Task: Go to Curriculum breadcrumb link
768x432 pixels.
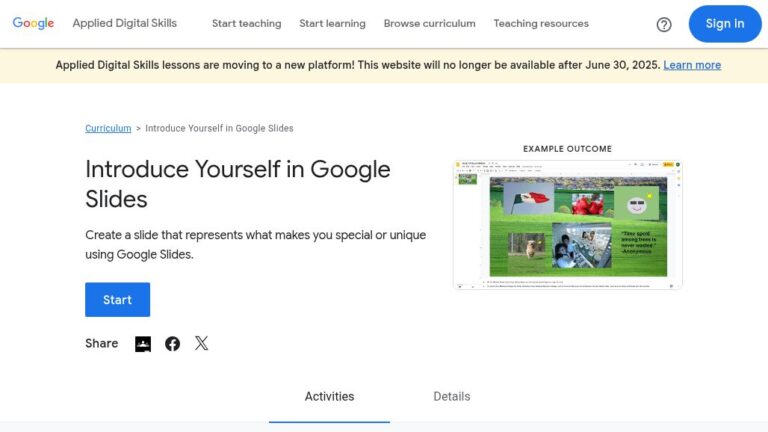Action: [108, 128]
